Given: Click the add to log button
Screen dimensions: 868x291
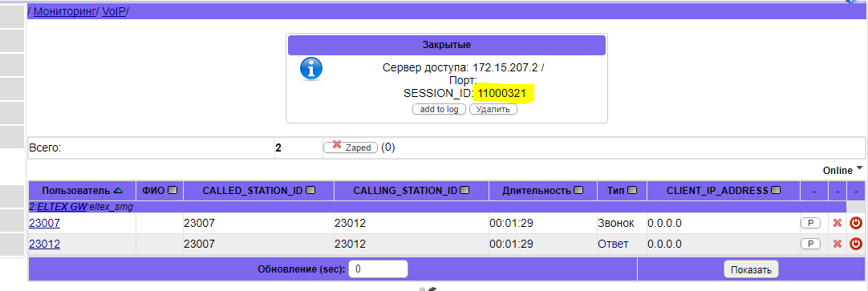Looking at the screenshot, I should (x=439, y=109).
